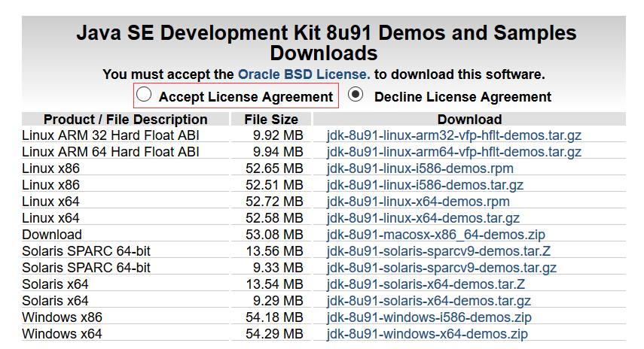Download jdk-8u91-linux-x64-demos.tar.gz file
Viewport: 644px width, 349px height.
(x=423, y=218)
